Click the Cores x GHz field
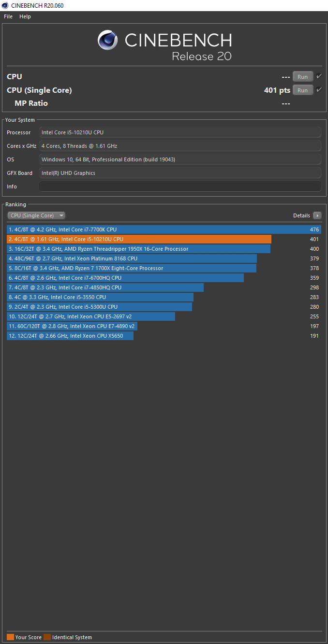Viewport: 328px width, 644px height. pos(180,146)
